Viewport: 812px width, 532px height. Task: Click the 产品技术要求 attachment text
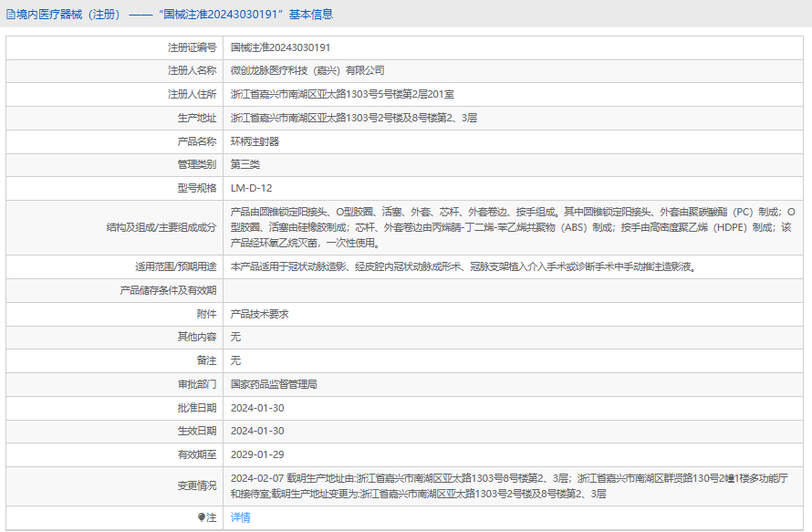point(260,314)
